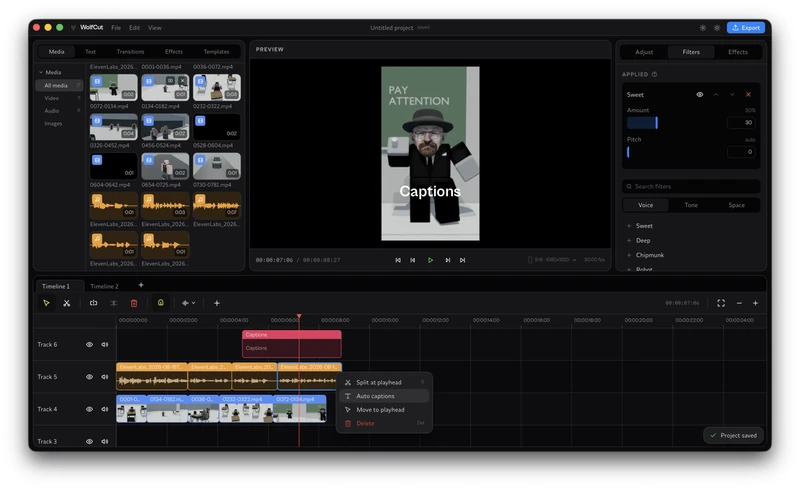Play the preview with green play button

coord(431,260)
